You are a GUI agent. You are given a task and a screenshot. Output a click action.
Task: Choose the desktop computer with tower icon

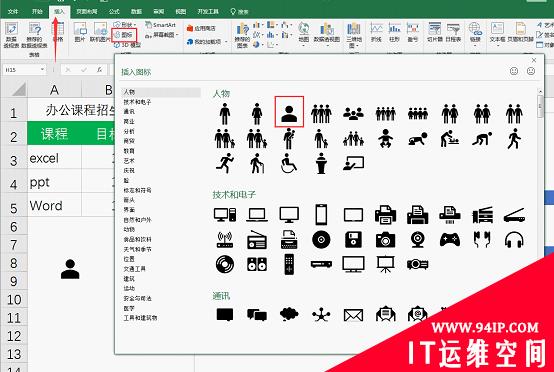click(225, 214)
